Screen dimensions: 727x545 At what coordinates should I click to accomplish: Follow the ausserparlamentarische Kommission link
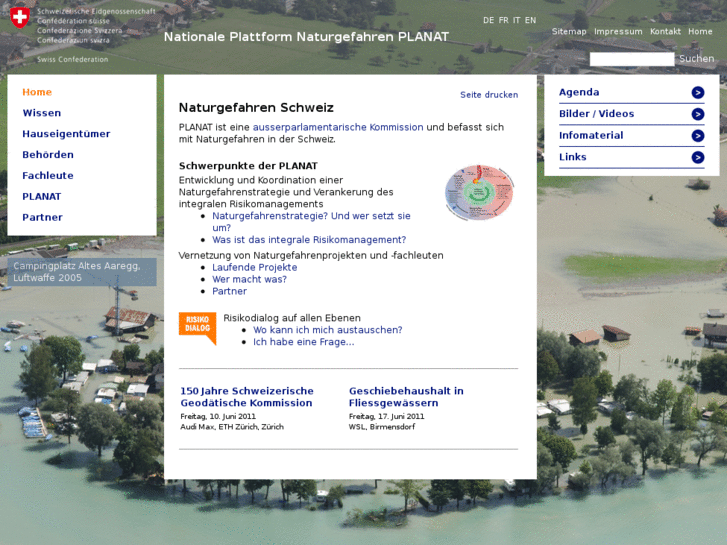tap(338, 127)
